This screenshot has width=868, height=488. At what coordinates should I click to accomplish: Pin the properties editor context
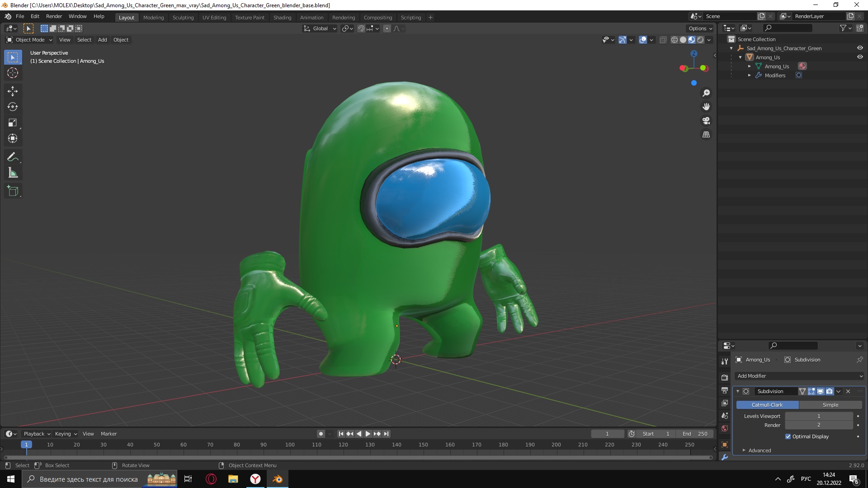tap(859, 360)
